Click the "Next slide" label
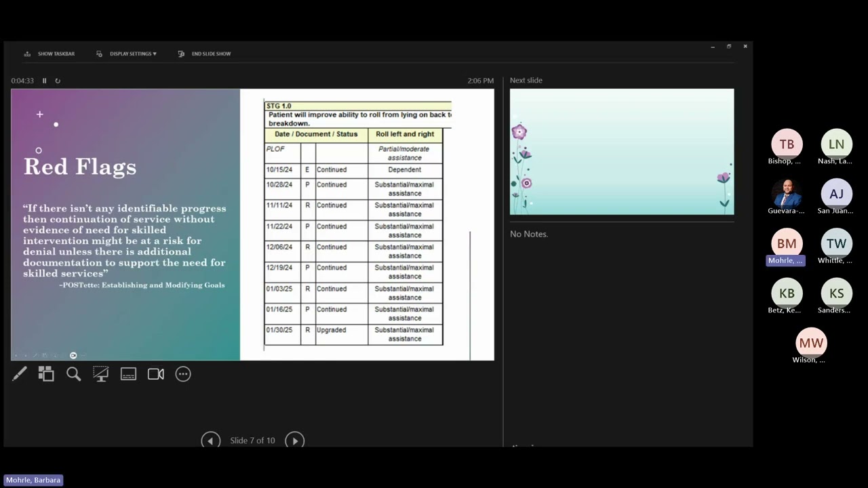The height and width of the screenshot is (488, 868). 526,80
